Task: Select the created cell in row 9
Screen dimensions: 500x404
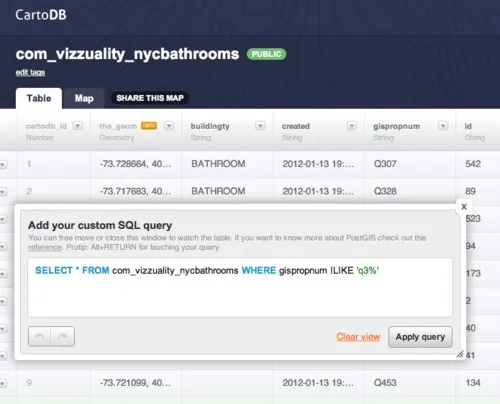Action: (318, 383)
